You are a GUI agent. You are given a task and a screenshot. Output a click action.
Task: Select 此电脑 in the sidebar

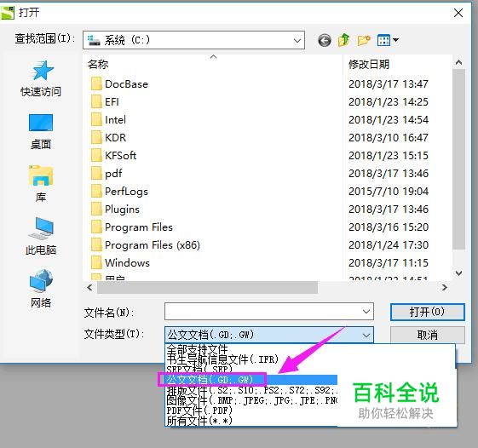(x=41, y=236)
